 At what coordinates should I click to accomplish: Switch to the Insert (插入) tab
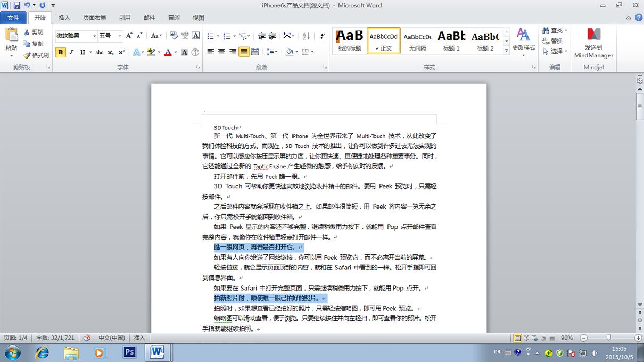64,18
